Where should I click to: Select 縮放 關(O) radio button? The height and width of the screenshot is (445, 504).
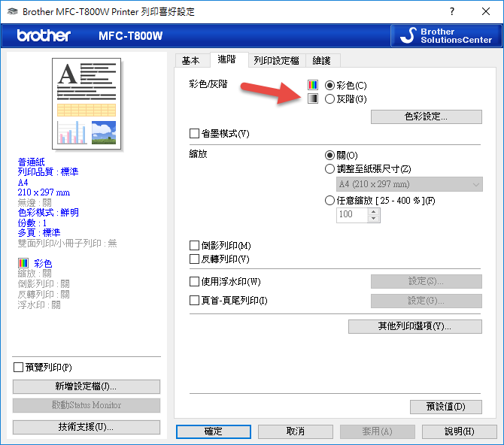click(329, 155)
